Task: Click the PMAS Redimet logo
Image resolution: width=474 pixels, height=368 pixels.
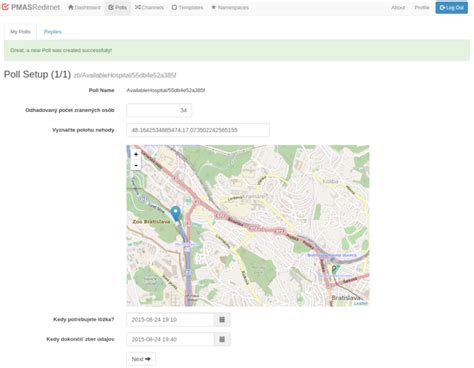Action: tap(31, 7)
